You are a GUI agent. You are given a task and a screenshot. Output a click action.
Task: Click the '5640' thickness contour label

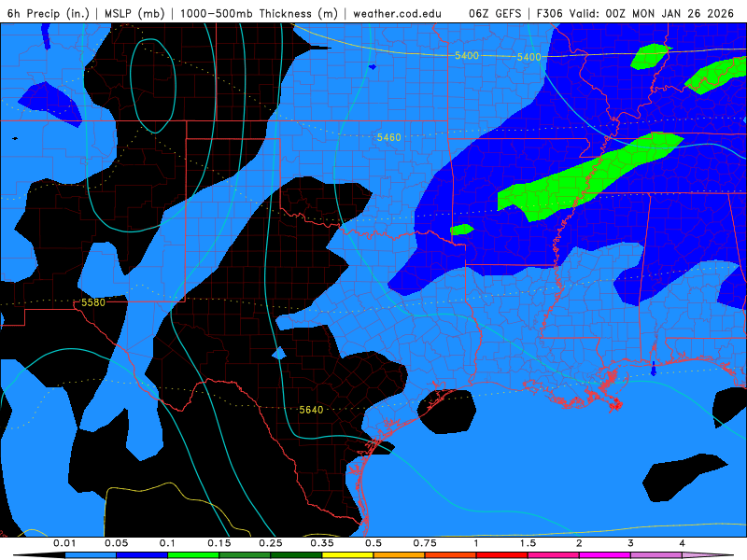[311, 410]
